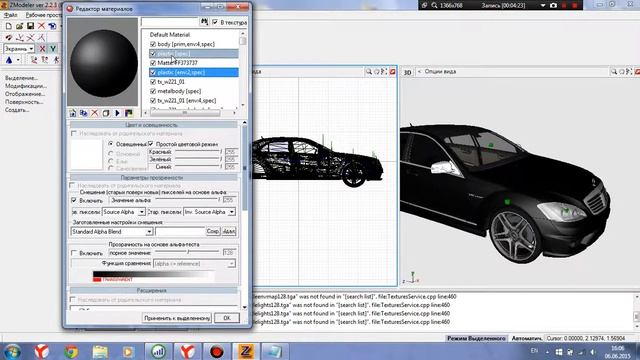Click the Windows Start orb

click(x=12, y=351)
